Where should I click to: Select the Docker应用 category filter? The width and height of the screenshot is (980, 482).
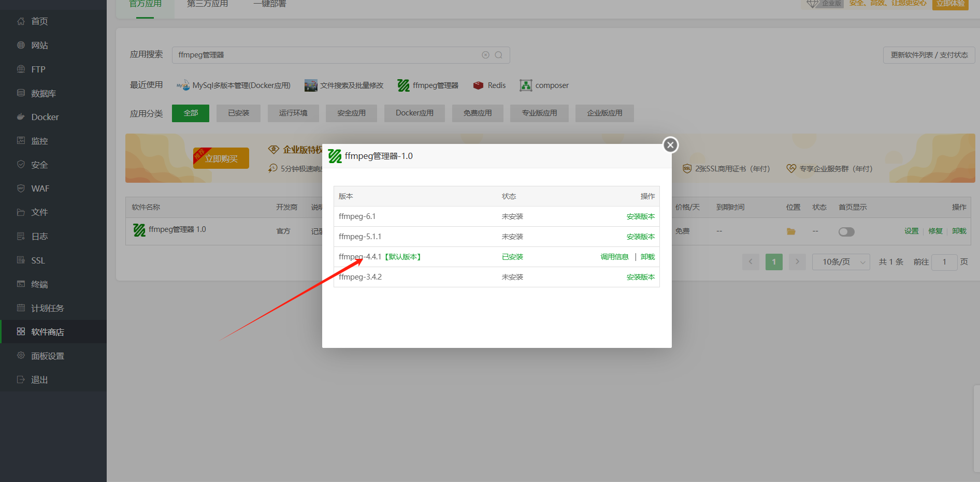click(414, 113)
